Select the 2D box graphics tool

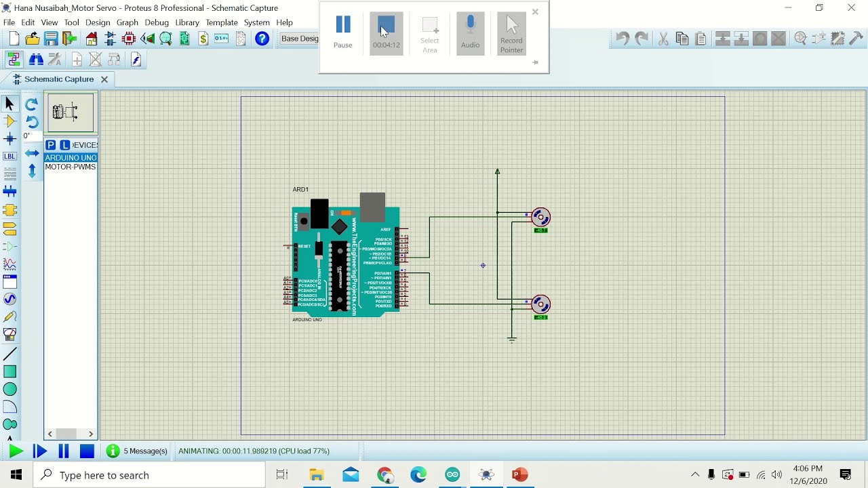(x=9, y=371)
